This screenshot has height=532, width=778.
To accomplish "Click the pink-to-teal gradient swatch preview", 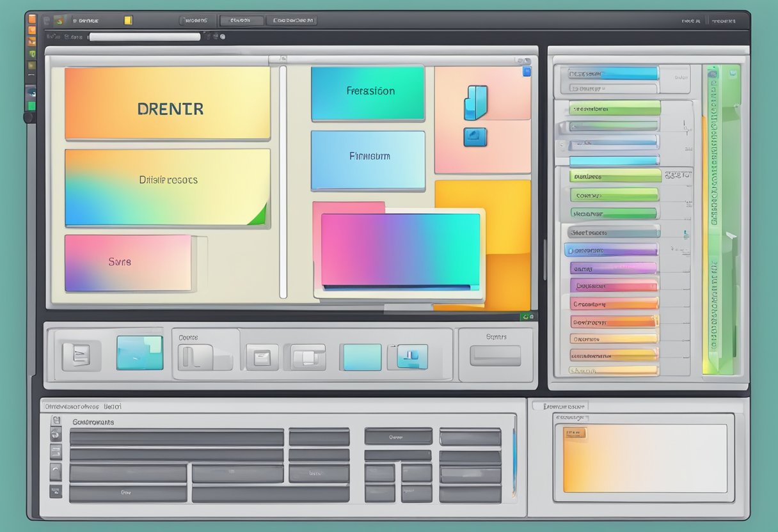I will (x=400, y=249).
